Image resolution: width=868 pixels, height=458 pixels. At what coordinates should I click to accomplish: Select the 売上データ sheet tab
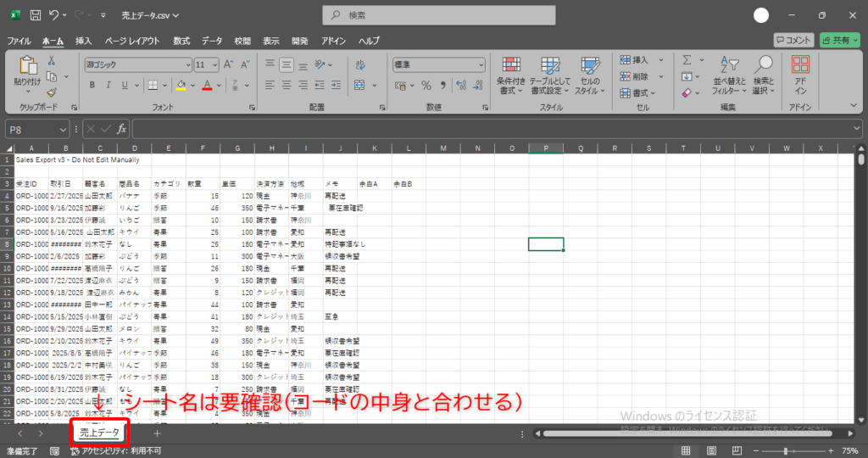point(99,433)
